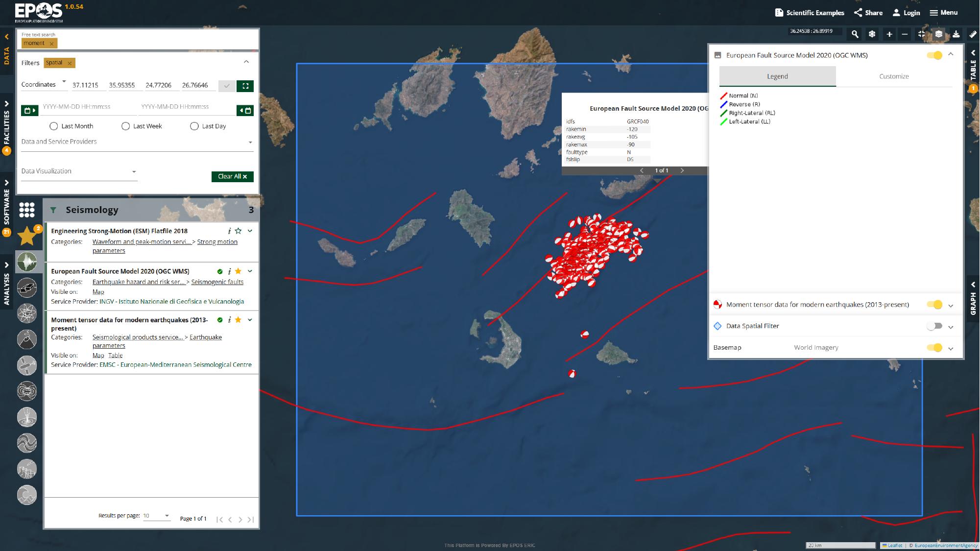Remove the 'moment' search tag
Viewport: 980px width, 551px height.
coord(51,44)
